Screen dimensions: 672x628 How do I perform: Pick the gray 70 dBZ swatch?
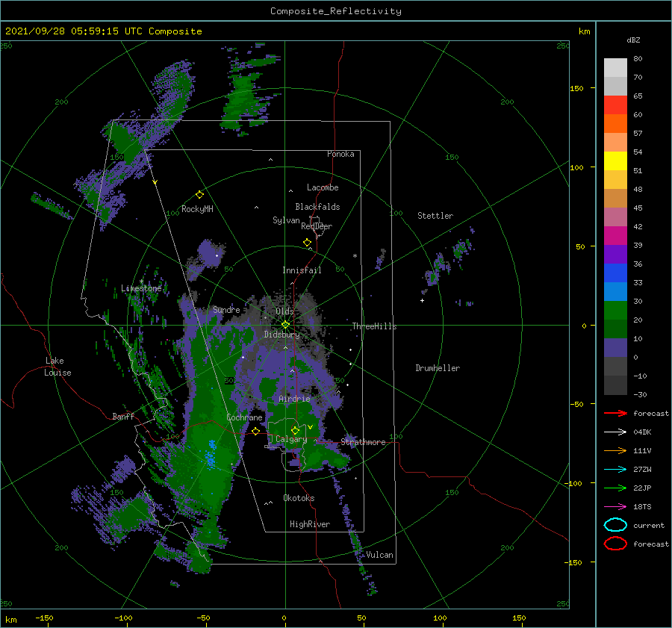pos(615,86)
